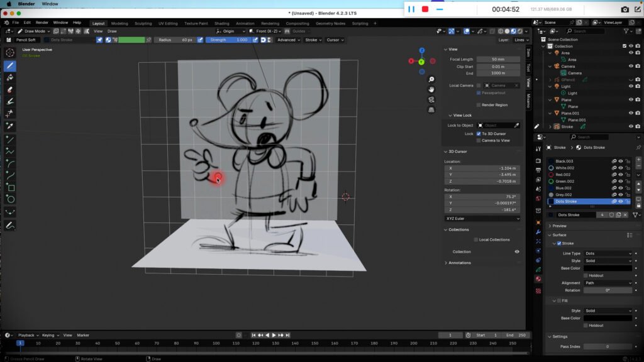The width and height of the screenshot is (644, 362).
Task: Select the Eyedropper tool
Action: [x=10, y=126]
